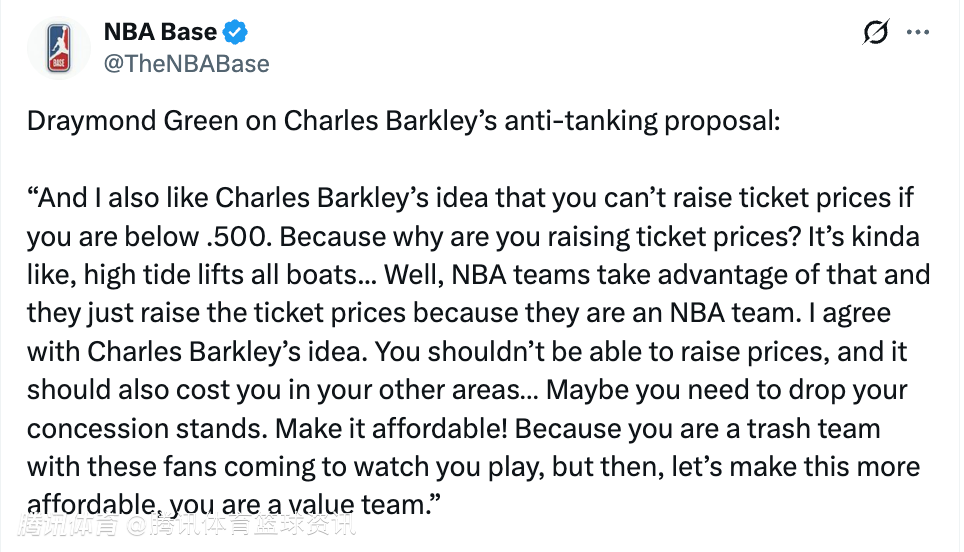964x552 pixels.
Task: Click the @TheNBABase handle
Action: click(186, 64)
